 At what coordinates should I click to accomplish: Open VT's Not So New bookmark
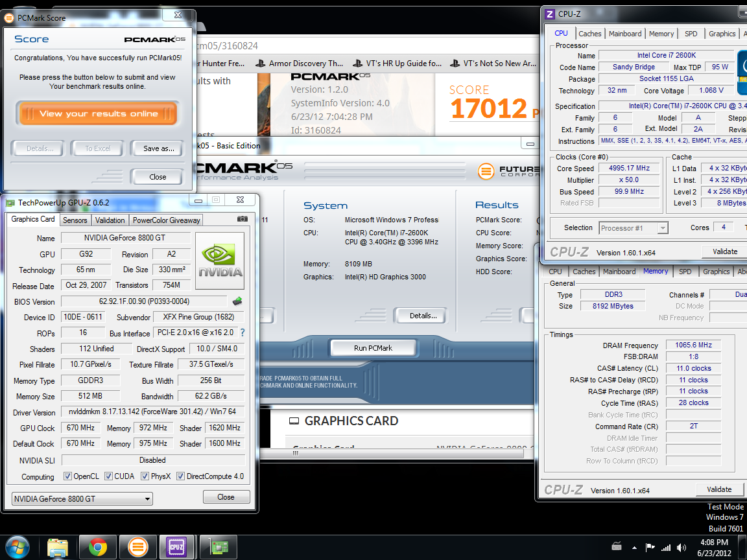(x=493, y=64)
